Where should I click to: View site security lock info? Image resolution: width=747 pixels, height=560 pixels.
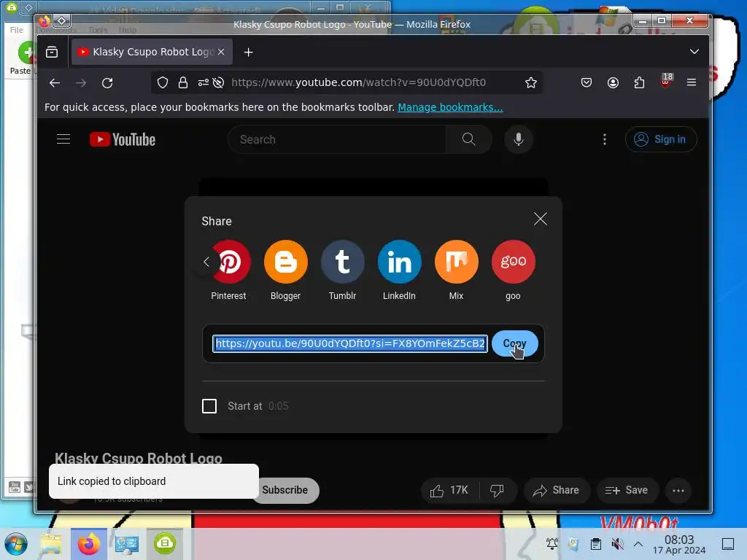tap(183, 83)
